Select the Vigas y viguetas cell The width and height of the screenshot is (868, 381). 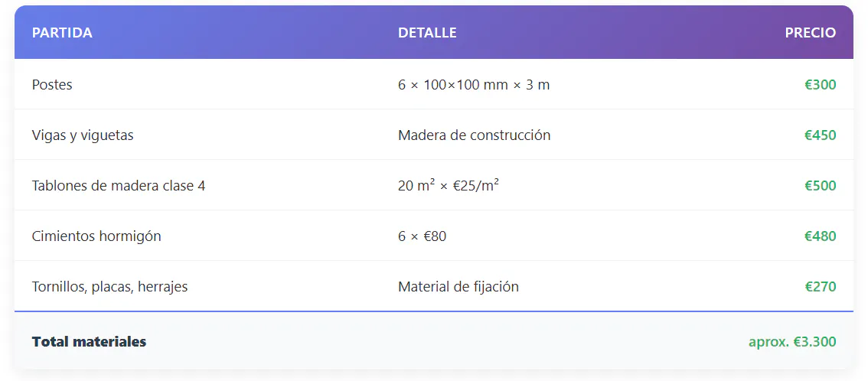(83, 135)
